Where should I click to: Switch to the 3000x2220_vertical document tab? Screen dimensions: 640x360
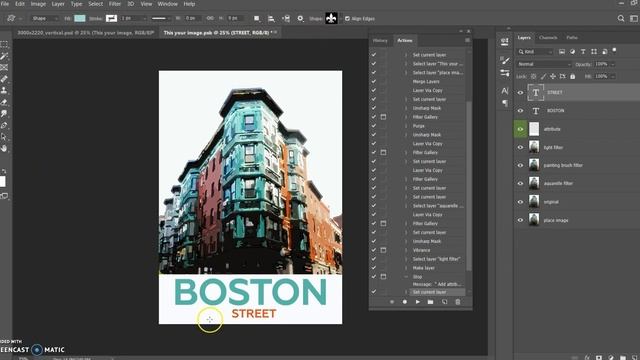(85, 33)
